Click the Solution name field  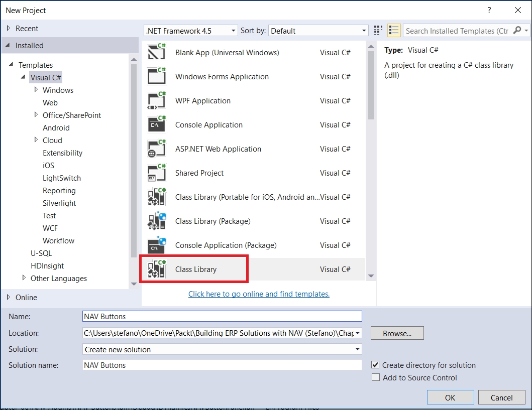(x=222, y=365)
